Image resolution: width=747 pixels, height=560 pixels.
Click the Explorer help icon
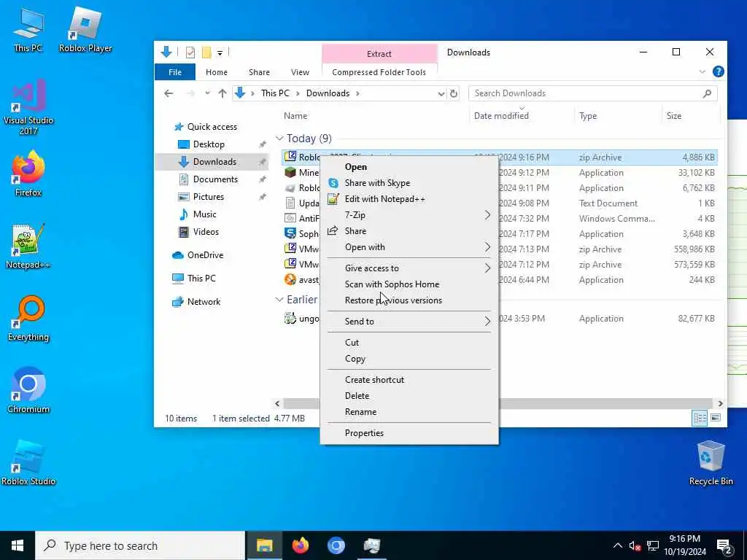[x=718, y=72]
